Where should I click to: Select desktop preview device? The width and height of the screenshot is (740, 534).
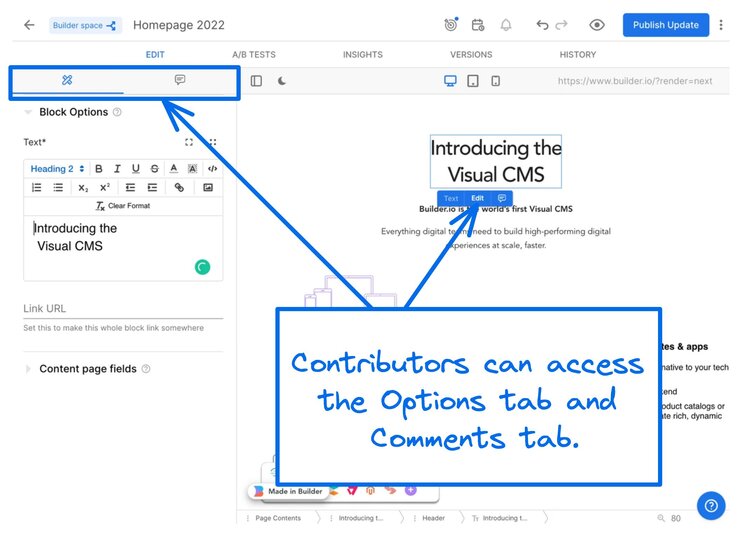coord(450,81)
